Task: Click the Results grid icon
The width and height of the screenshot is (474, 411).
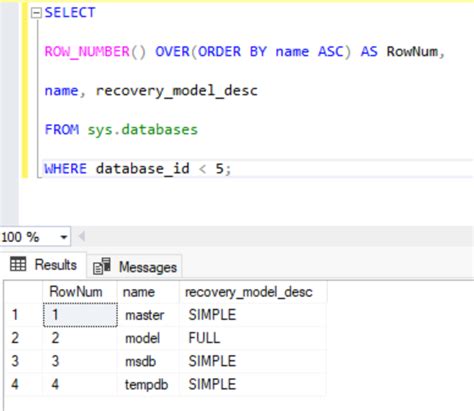Action: [18, 264]
